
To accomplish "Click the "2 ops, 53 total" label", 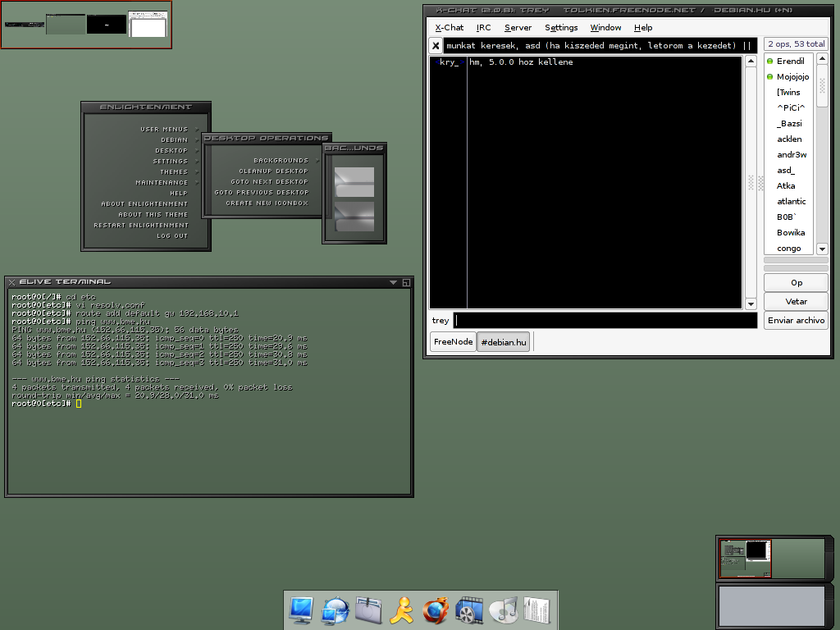I will 796,44.
